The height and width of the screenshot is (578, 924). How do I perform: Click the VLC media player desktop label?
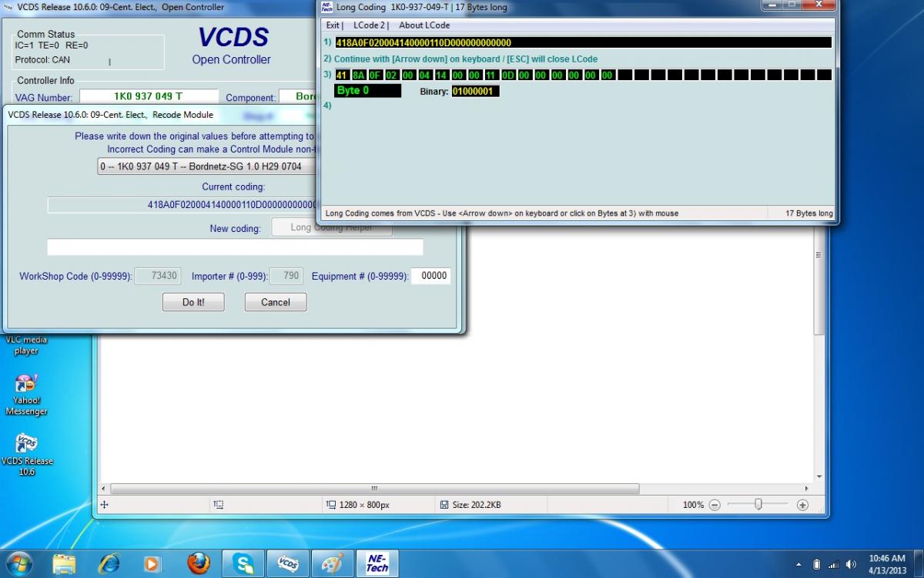point(26,345)
